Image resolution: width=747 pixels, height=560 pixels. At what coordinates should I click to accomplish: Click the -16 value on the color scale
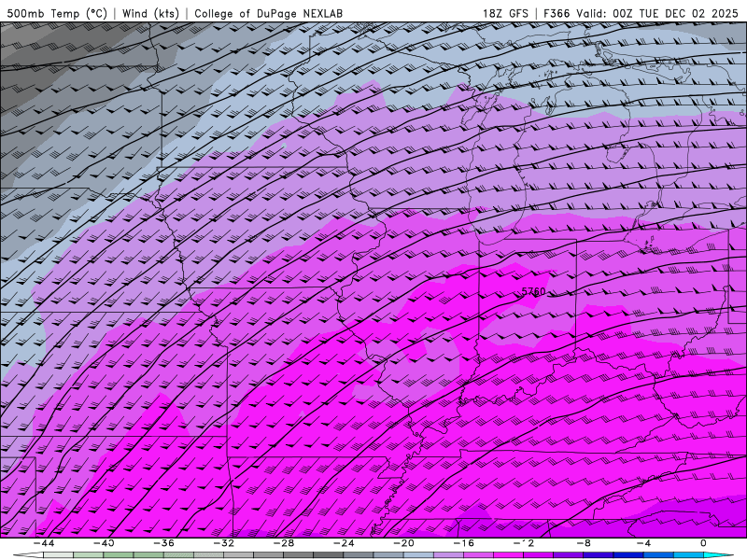pos(463,543)
